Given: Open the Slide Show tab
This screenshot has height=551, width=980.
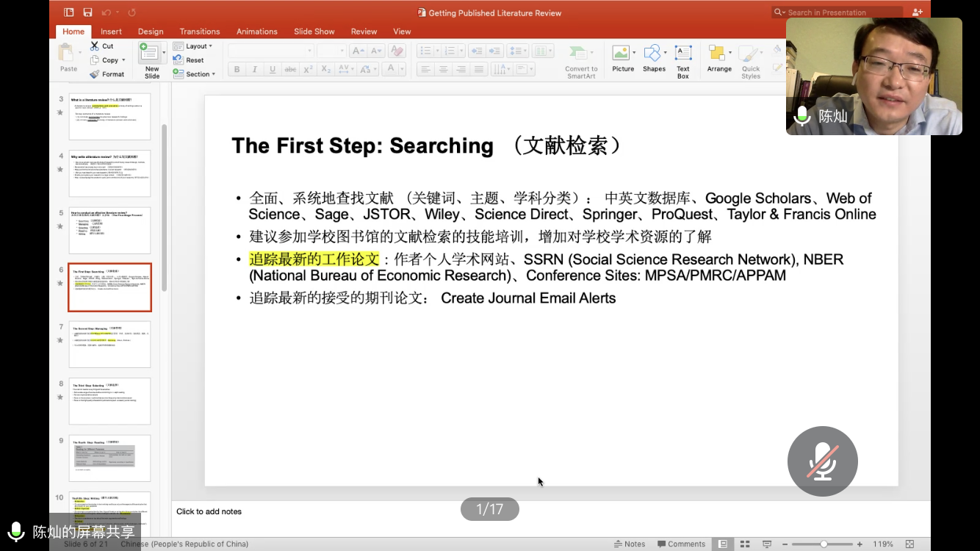Looking at the screenshot, I should 314,32.
